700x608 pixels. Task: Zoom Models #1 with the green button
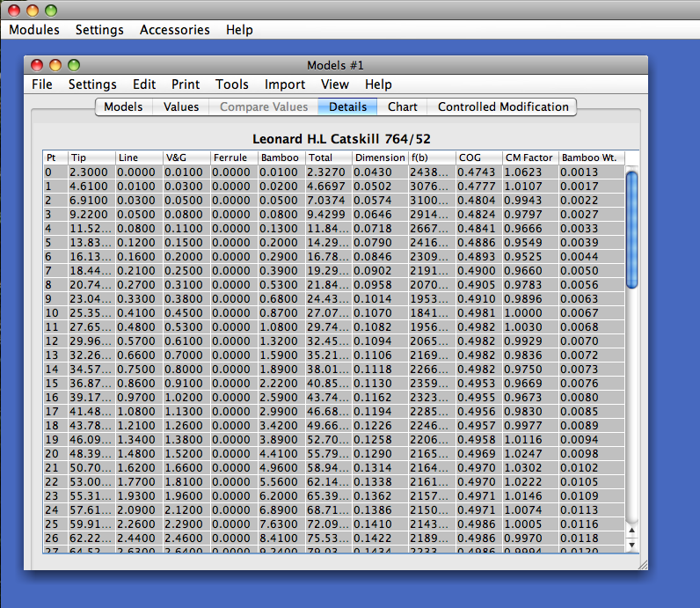click(74, 65)
